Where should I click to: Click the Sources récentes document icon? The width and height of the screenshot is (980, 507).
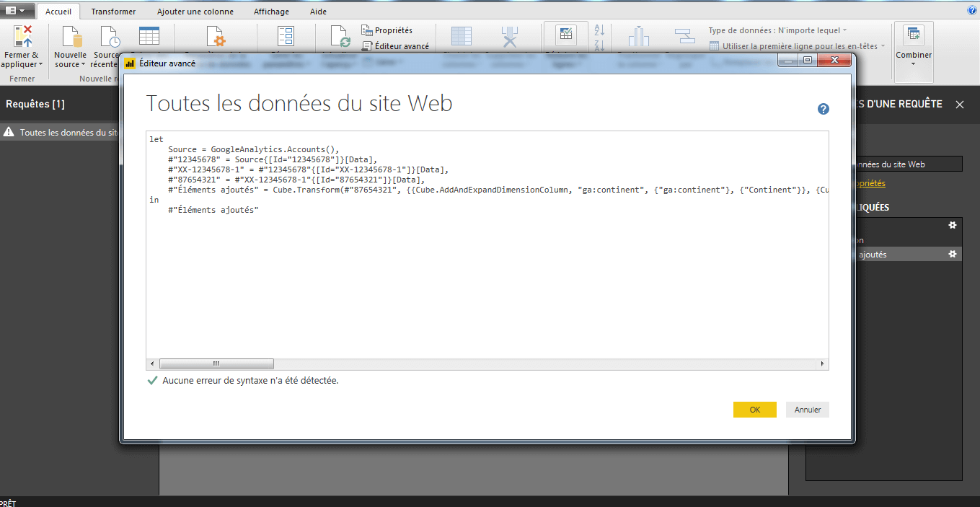(x=109, y=36)
